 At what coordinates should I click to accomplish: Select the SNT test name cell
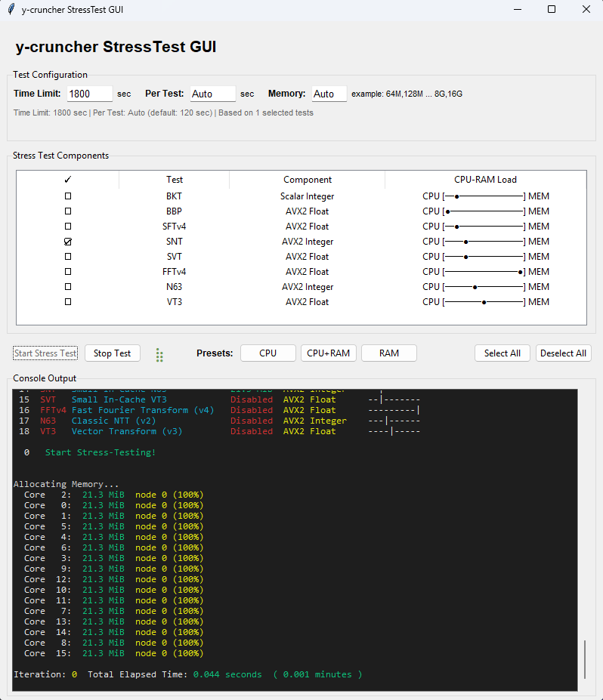pyautogui.click(x=175, y=242)
